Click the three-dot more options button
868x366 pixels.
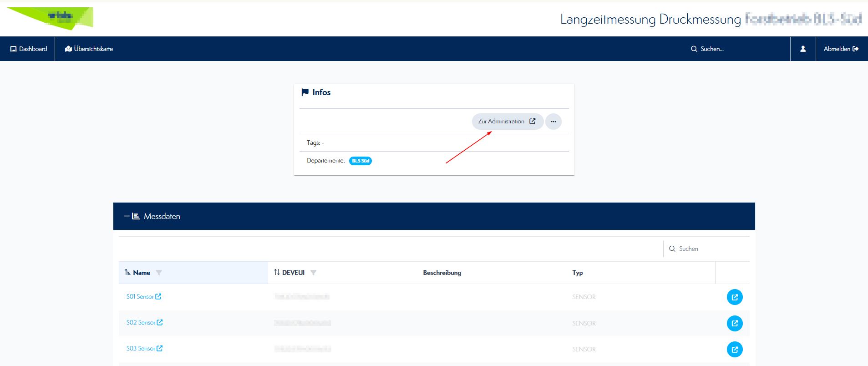coord(553,122)
